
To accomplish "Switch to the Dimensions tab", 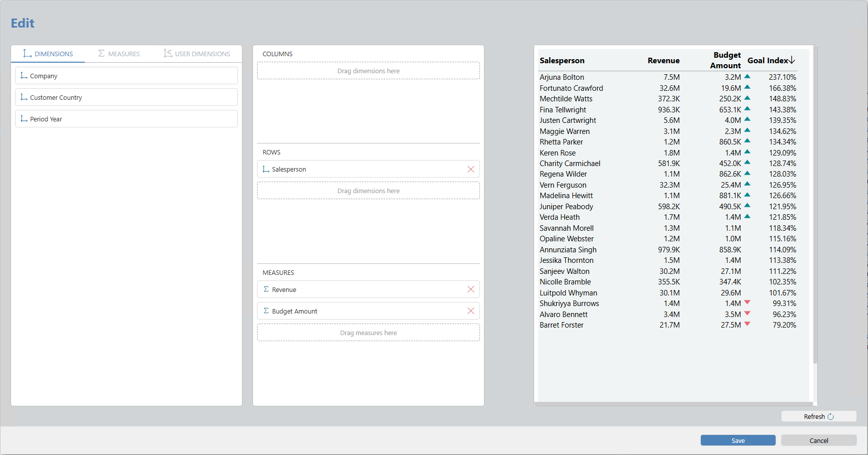I will pyautogui.click(x=48, y=54).
